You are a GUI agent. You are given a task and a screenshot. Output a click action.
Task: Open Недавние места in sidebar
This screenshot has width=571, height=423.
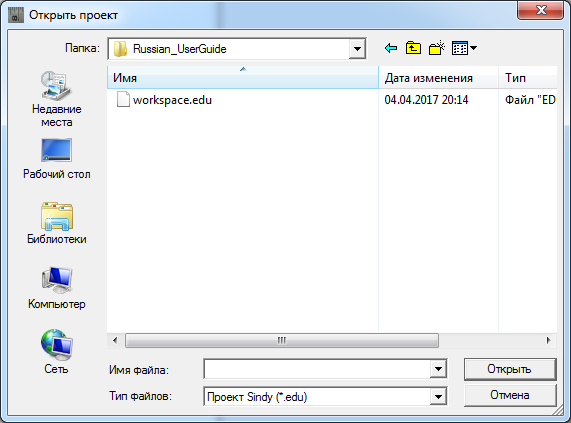tap(56, 99)
